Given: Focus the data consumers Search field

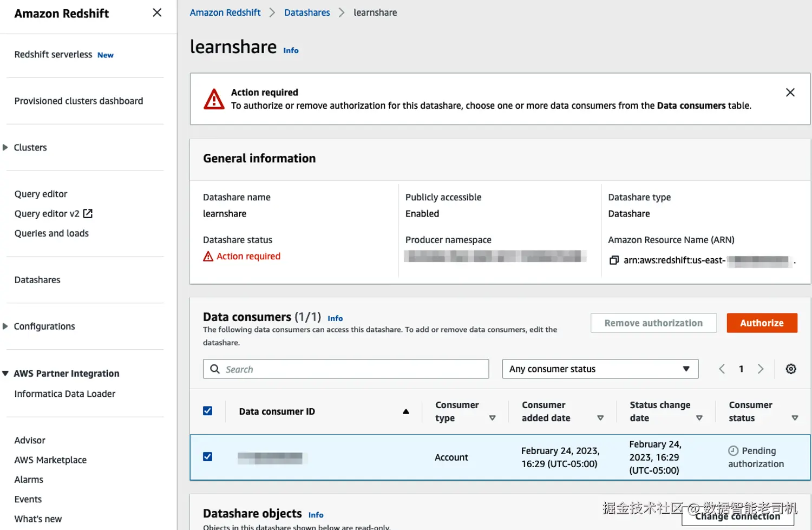Looking at the screenshot, I should pyautogui.click(x=346, y=369).
